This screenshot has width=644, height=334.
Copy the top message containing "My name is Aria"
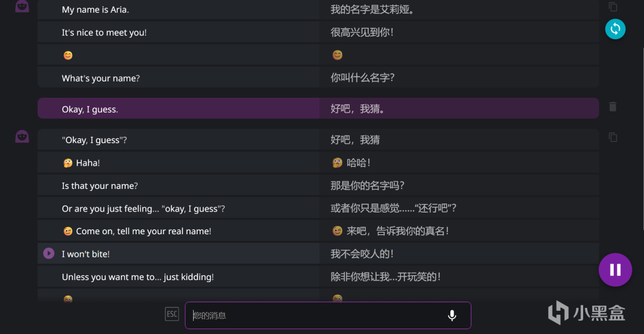click(612, 7)
